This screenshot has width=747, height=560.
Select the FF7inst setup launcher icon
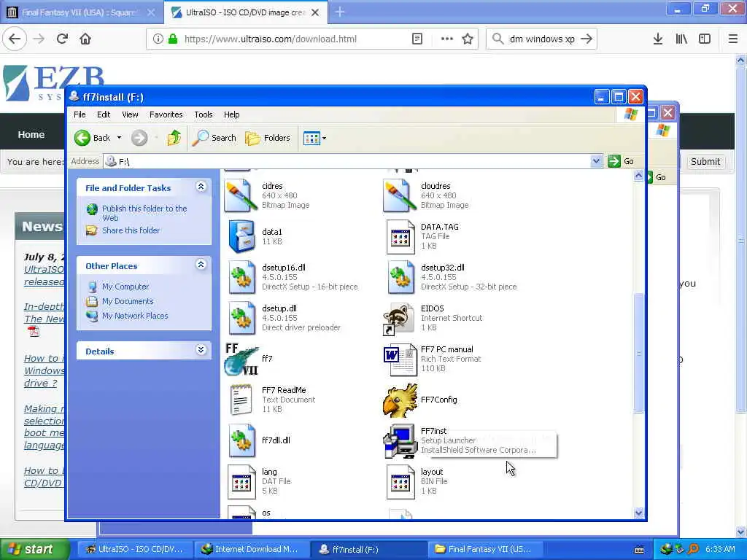(400, 441)
